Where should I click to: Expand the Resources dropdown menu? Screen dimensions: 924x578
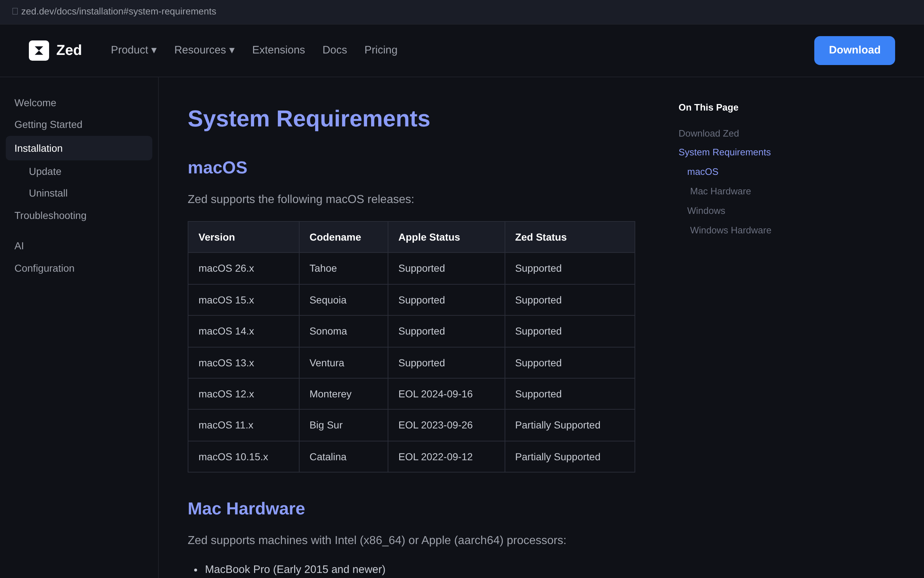(x=204, y=50)
